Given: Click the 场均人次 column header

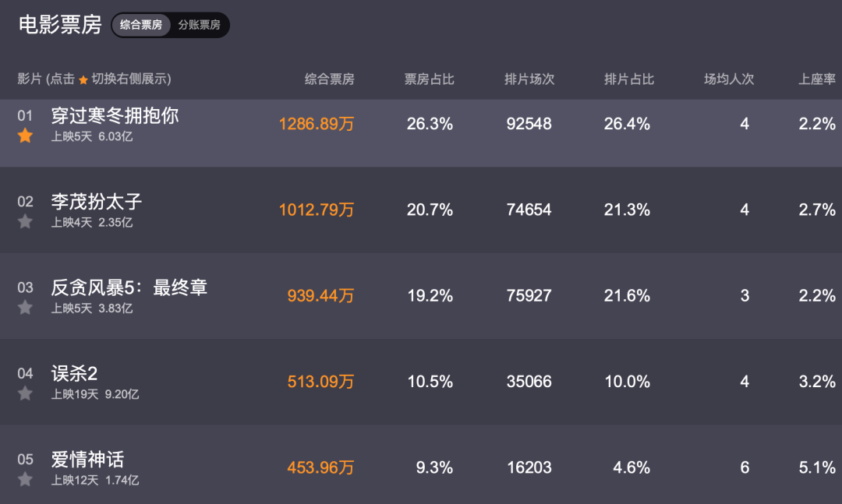Looking at the screenshot, I should pos(729,79).
